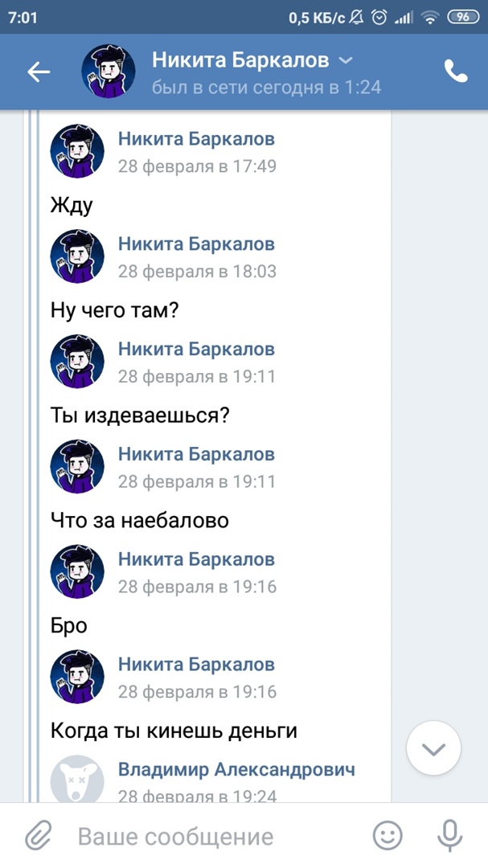Open Владимир Александрович profile name
488x868 pixels.
point(236,769)
